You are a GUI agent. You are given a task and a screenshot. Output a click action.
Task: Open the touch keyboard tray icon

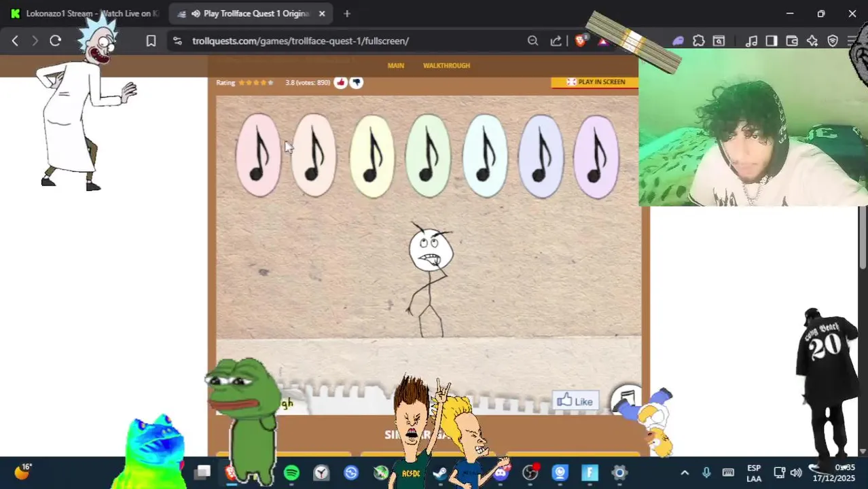coord(728,473)
